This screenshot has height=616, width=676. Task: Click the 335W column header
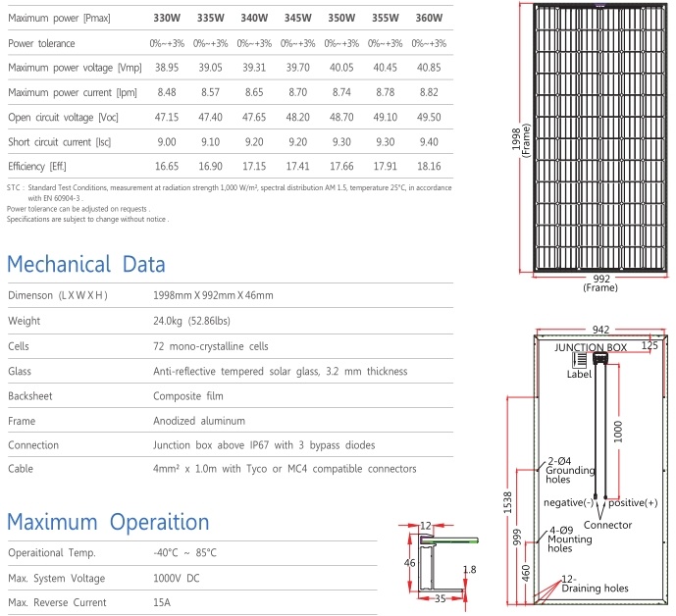[210, 18]
